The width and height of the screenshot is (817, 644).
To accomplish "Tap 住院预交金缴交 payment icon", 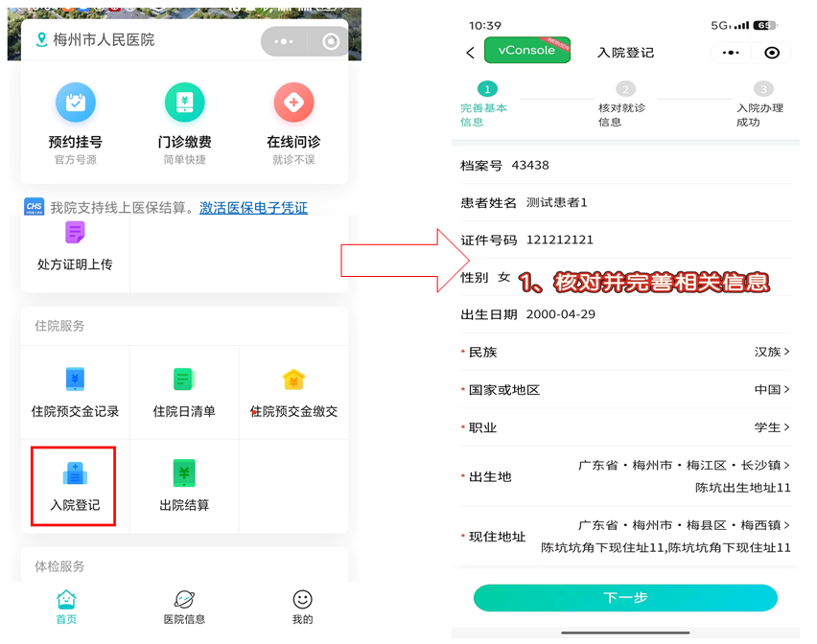I will pyautogui.click(x=293, y=379).
